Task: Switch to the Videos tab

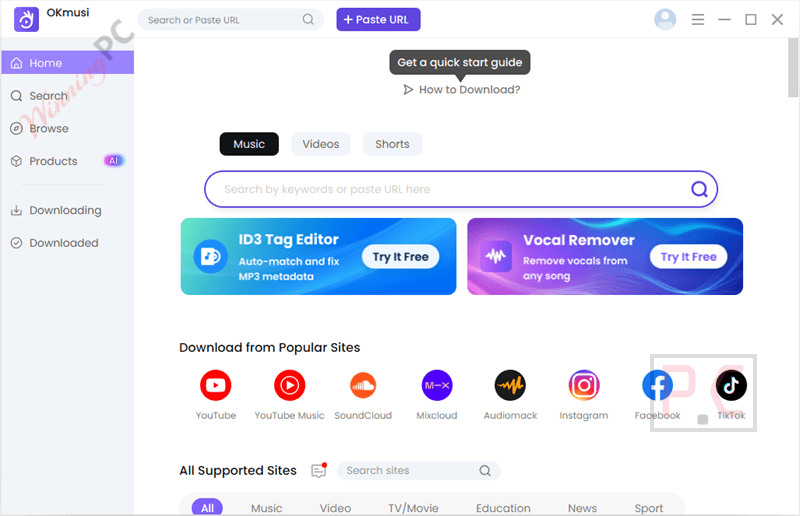Action: pos(320,144)
